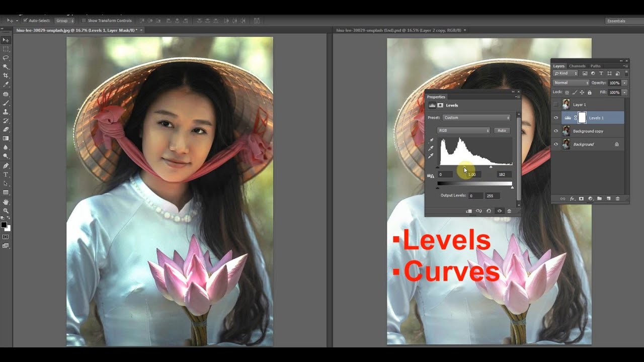Hide the Background layer eye
The height and width of the screenshot is (362, 644).
coord(556,144)
